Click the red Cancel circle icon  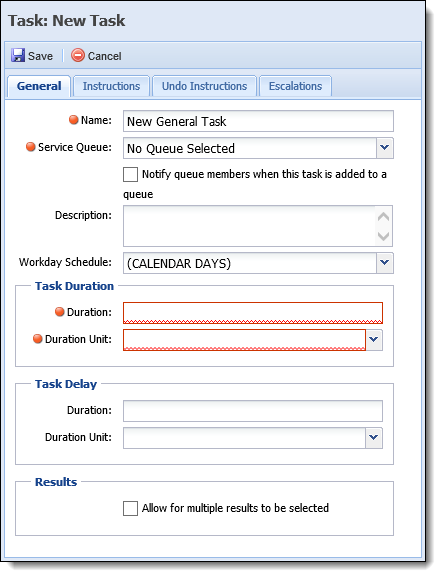click(x=78, y=56)
